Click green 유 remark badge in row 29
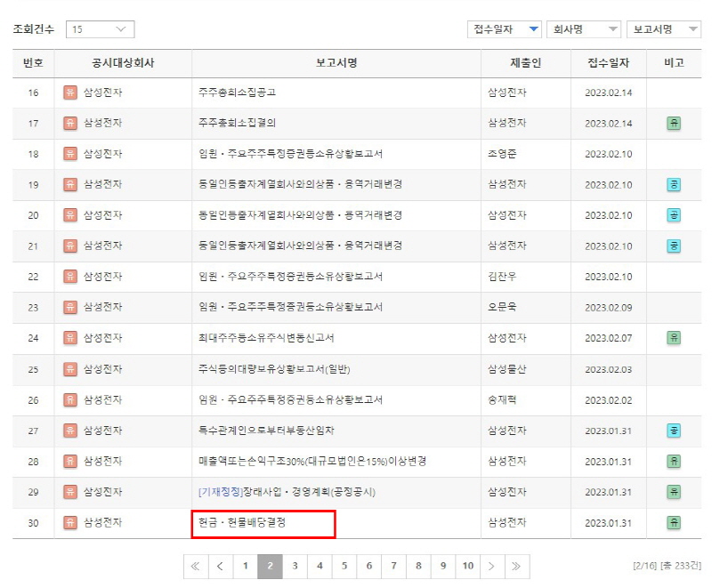The image size is (712, 588). (x=674, y=492)
